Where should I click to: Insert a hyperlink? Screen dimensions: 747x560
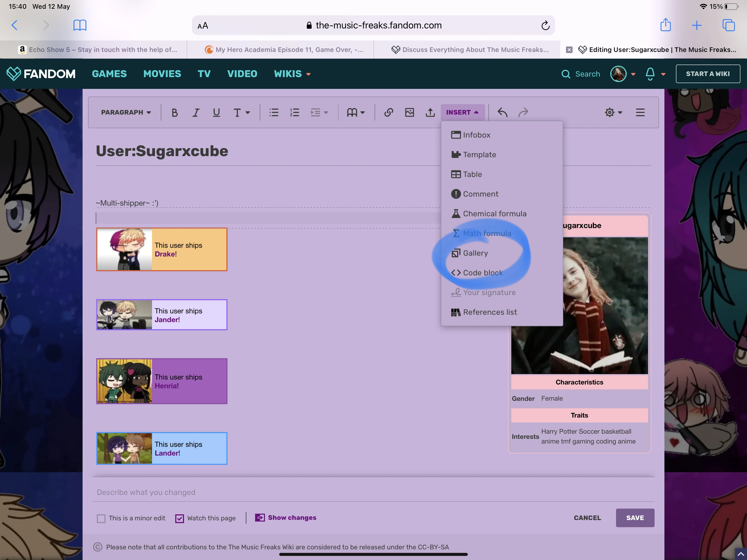point(389,112)
